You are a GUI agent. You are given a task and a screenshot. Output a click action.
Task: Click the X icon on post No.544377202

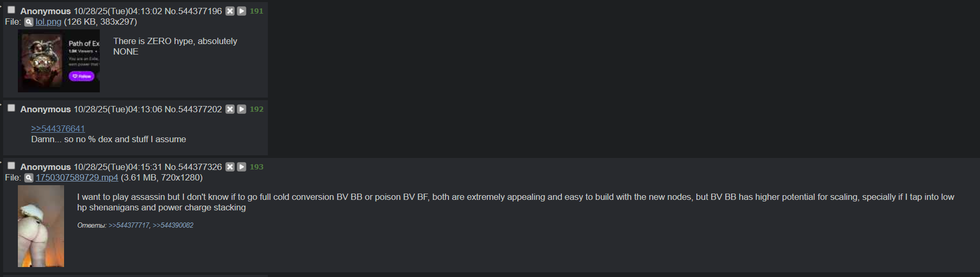(x=230, y=109)
